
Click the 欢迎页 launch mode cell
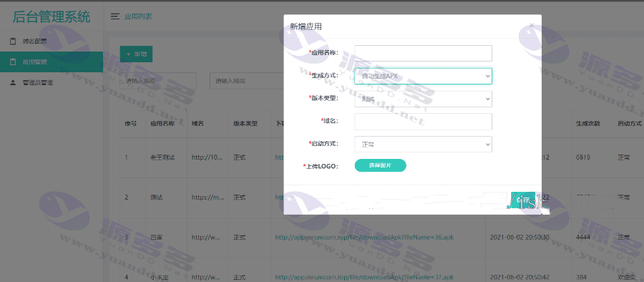tap(626, 277)
